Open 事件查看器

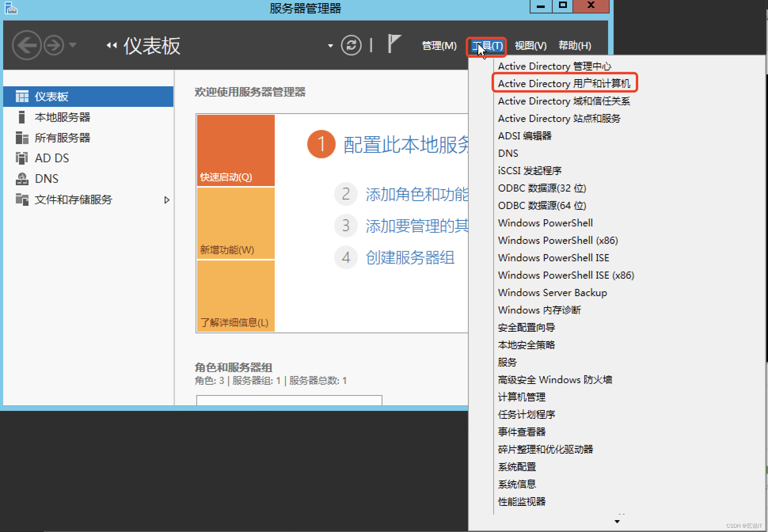point(522,432)
